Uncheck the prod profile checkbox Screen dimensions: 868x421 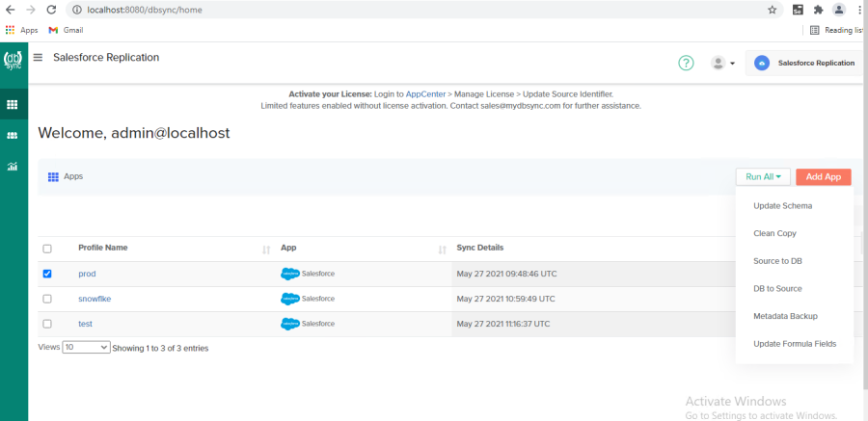pyautogui.click(x=47, y=274)
